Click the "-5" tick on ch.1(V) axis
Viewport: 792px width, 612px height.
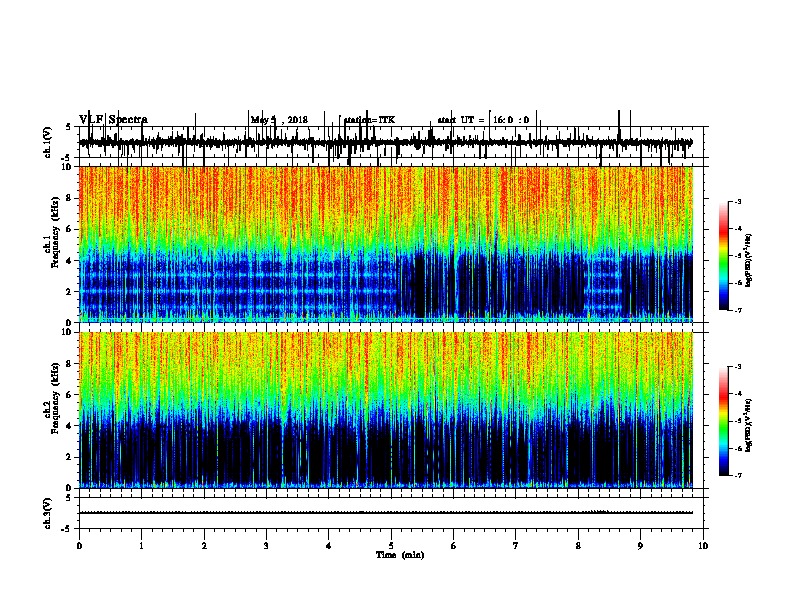(68, 158)
